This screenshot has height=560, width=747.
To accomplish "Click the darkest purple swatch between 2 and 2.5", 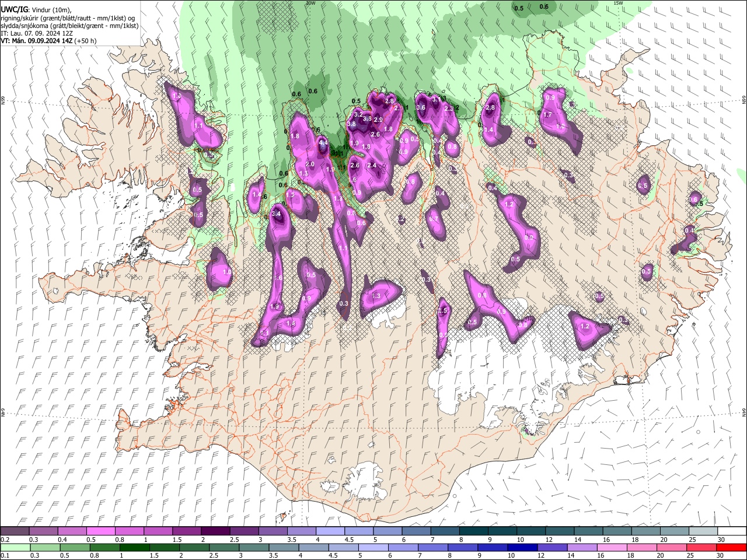I will point(215,531).
